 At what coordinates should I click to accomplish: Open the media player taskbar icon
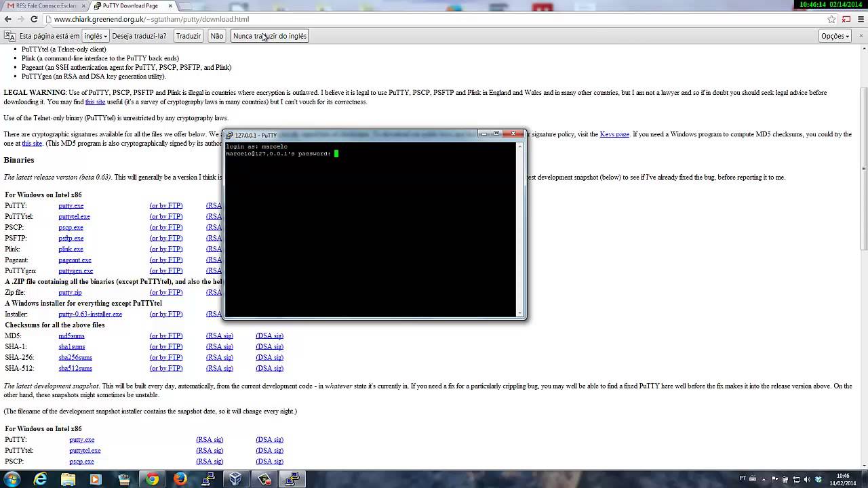95,479
